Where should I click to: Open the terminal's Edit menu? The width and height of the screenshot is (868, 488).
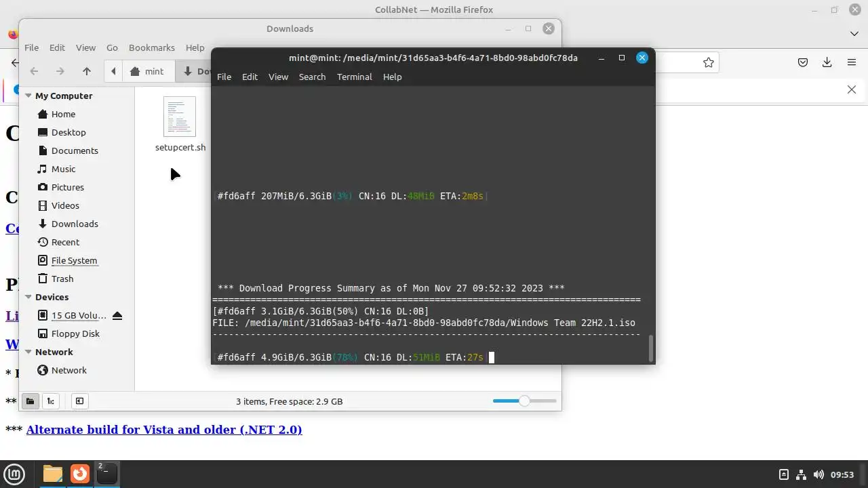pos(250,77)
